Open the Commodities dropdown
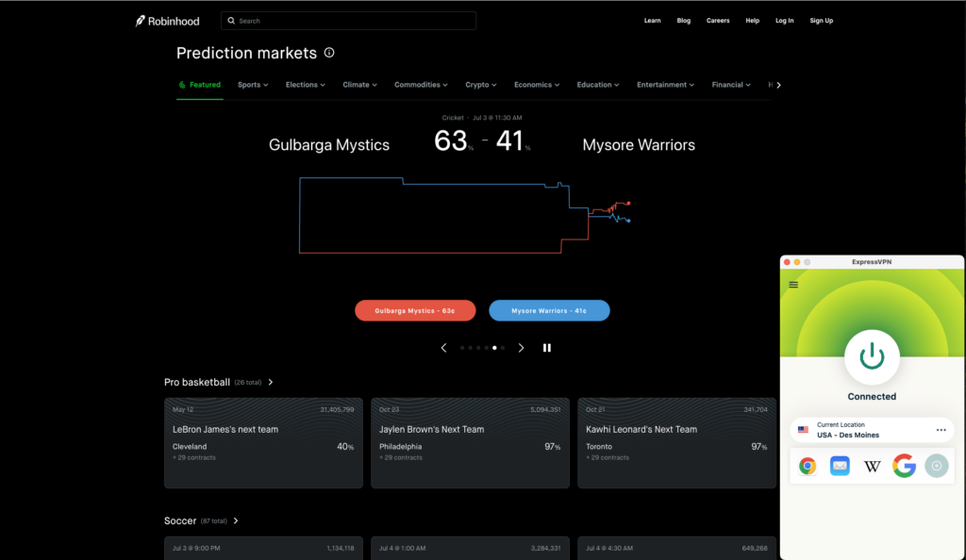 click(421, 85)
